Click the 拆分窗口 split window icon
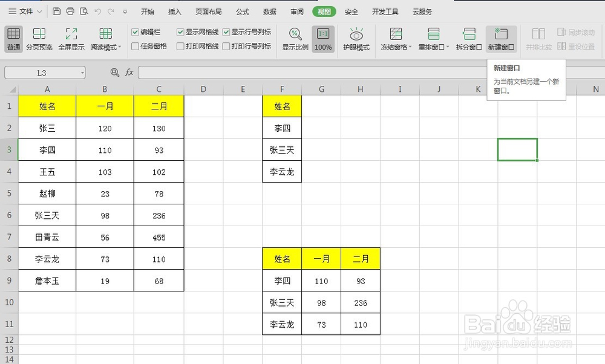 click(x=470, y=36)
